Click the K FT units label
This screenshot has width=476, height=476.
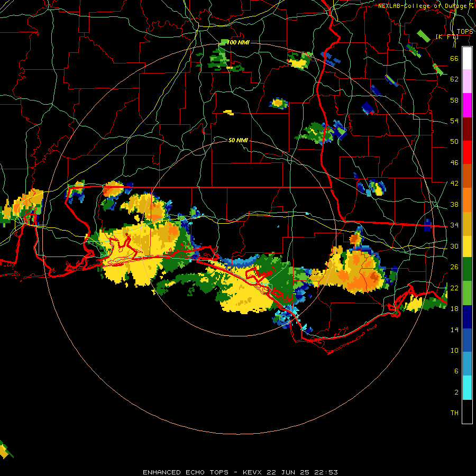click(x=447, y=37)
